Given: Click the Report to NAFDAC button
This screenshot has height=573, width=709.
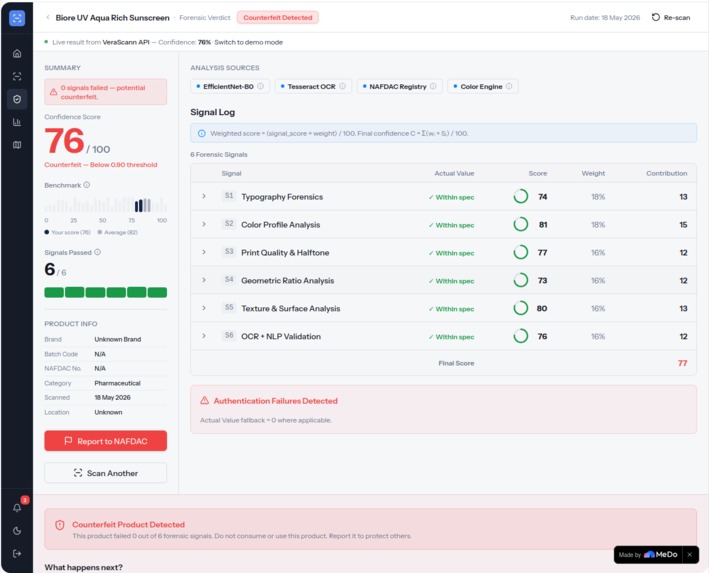Looking at the screenshot, I should (105, 441).
